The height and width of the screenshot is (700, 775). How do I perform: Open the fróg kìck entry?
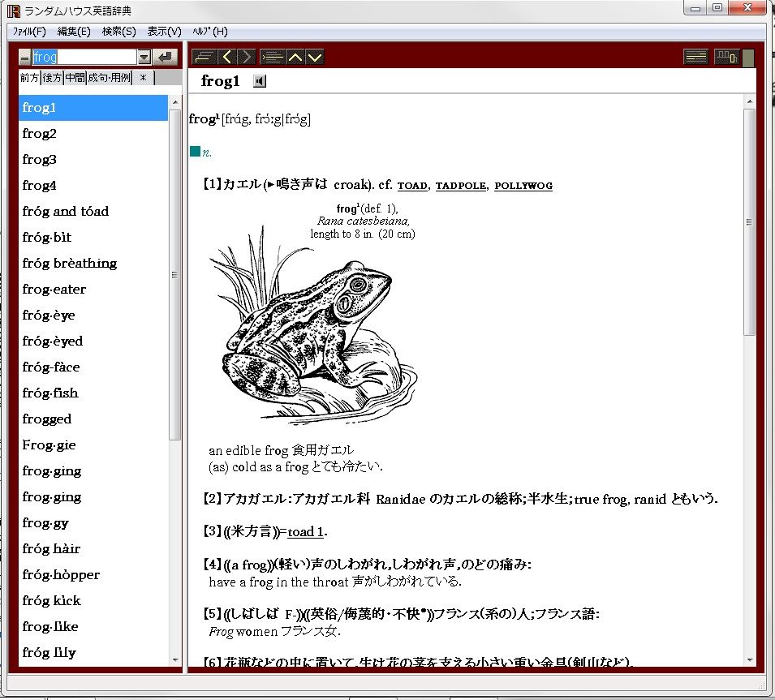click(x=93, y=601)
